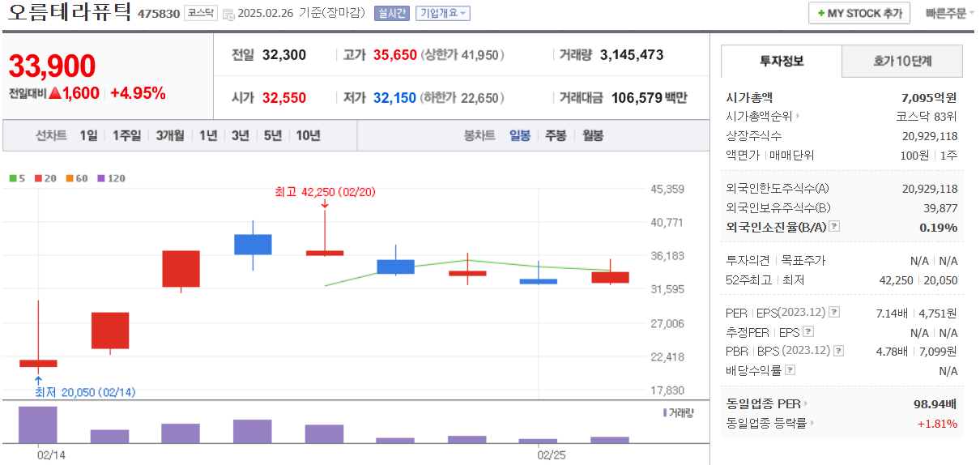Click the 전일 value 32,300
Image resolution: width=980 pixels, height=465 pixels.
click(x=284, y=55)
